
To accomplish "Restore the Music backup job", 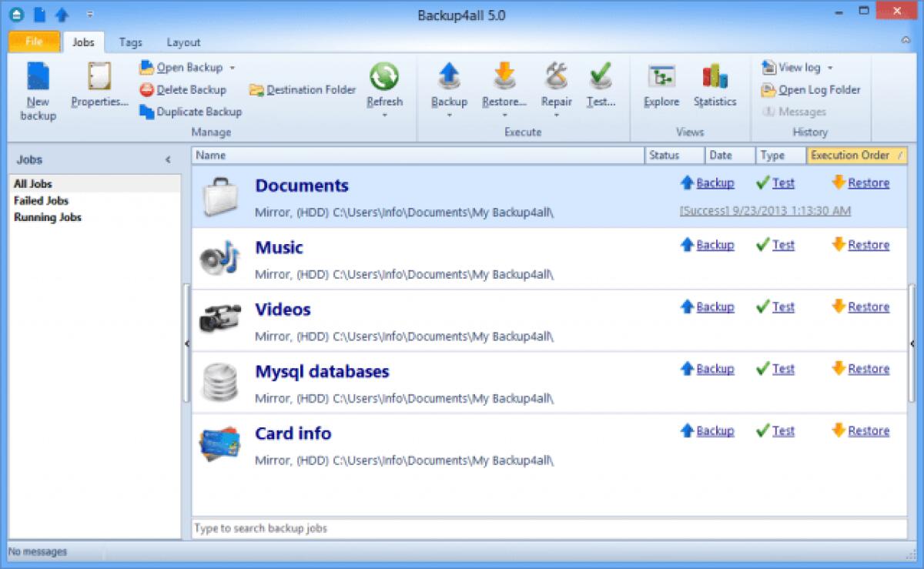I will pos(869,244).
